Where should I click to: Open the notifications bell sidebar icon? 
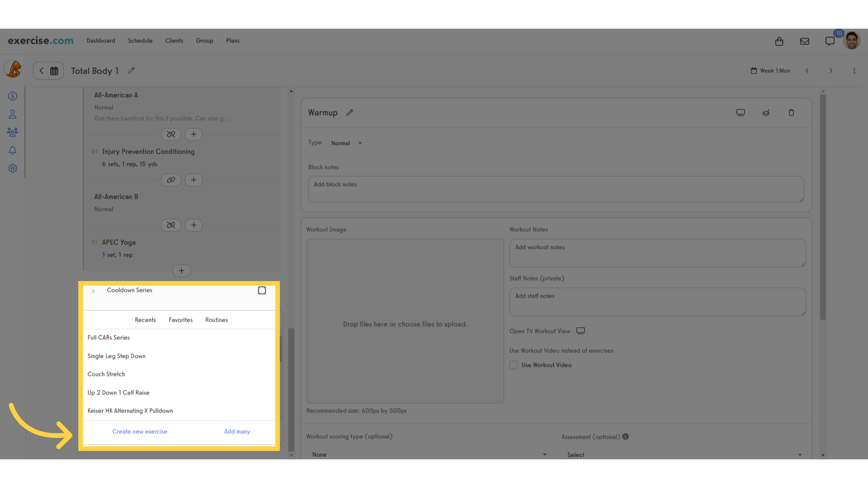click(x=13, y=150)
